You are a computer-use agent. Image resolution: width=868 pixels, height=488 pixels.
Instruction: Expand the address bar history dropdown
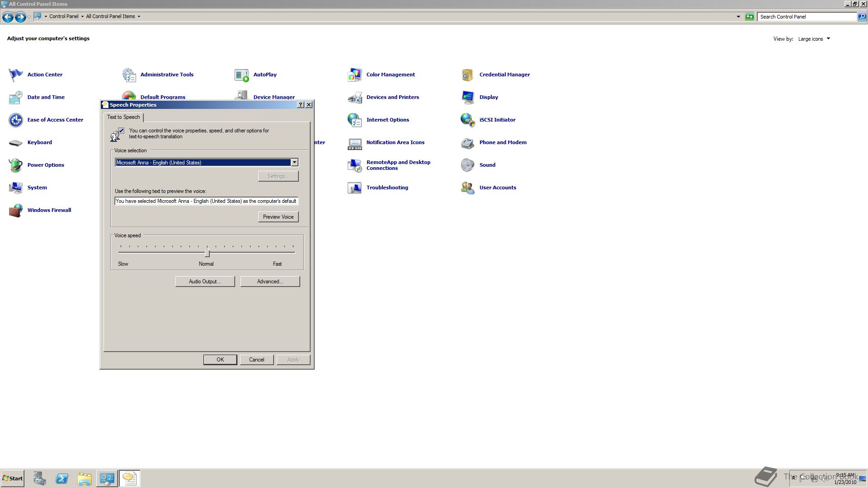[738, 17]
